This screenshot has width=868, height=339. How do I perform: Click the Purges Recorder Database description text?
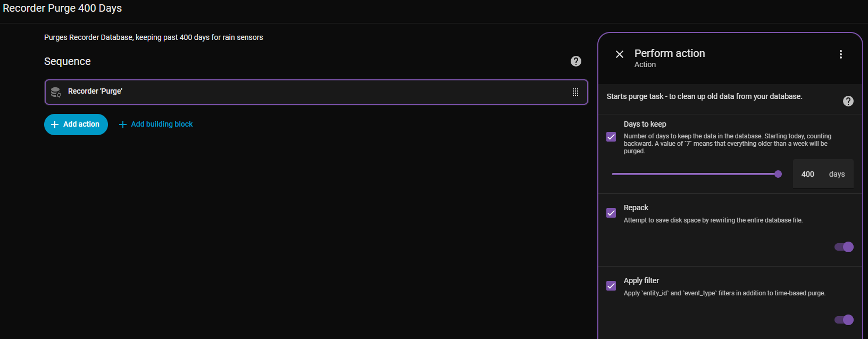pos(153,37)
